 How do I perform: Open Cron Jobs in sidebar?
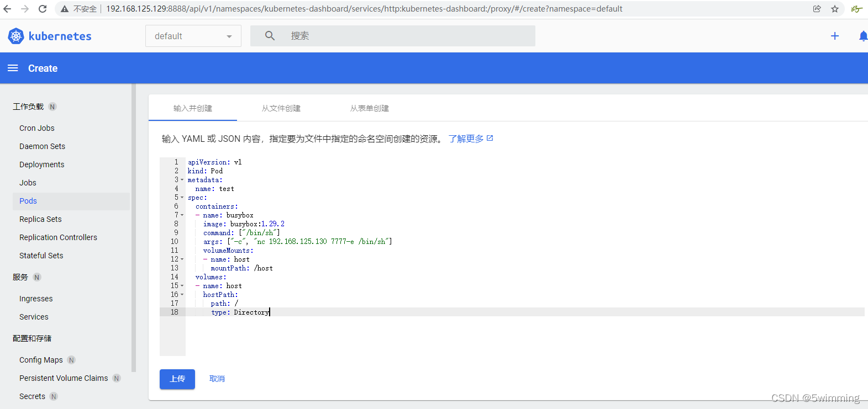coord(37,128)
